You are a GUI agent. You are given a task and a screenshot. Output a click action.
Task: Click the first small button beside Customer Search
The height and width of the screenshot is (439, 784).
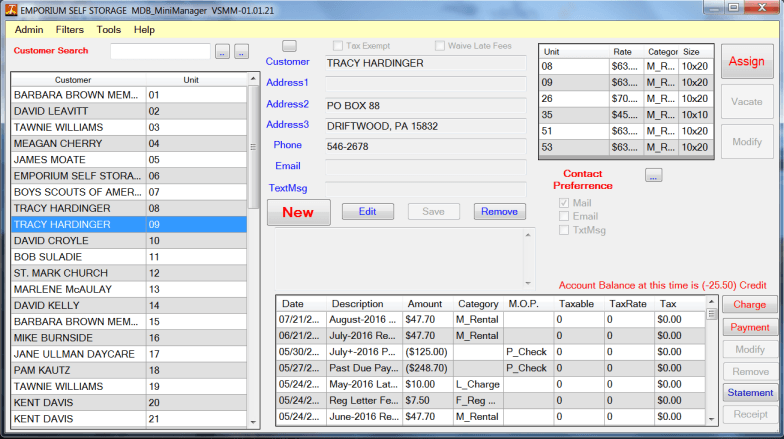pyautogui.click(x=222, y=52)
